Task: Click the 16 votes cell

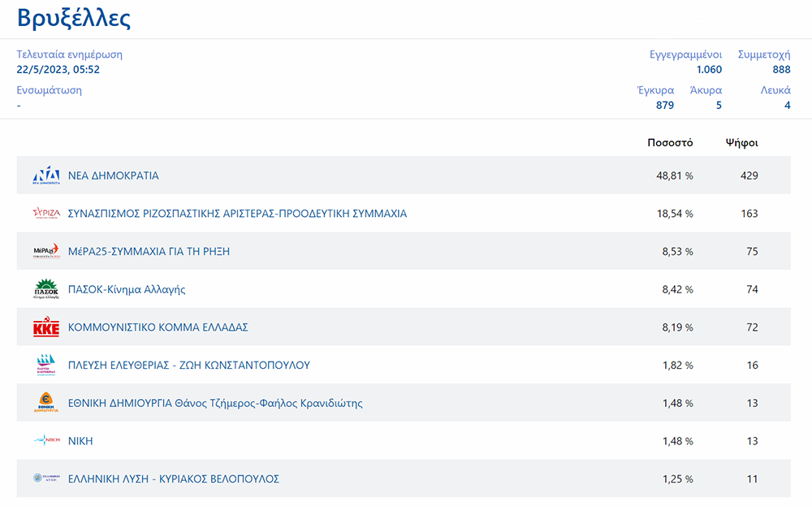Action: point(752,366)
